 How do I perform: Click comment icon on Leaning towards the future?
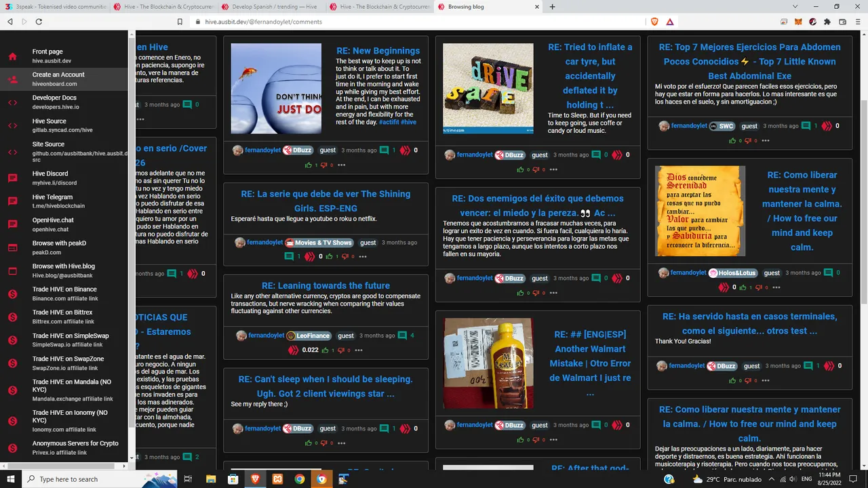tap(403, 335)
